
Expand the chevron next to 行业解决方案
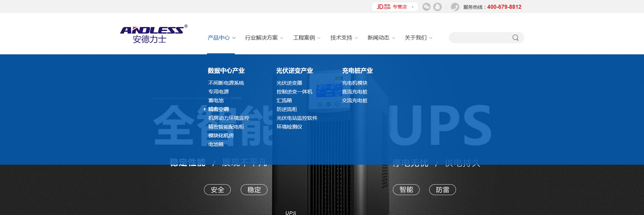282,38
